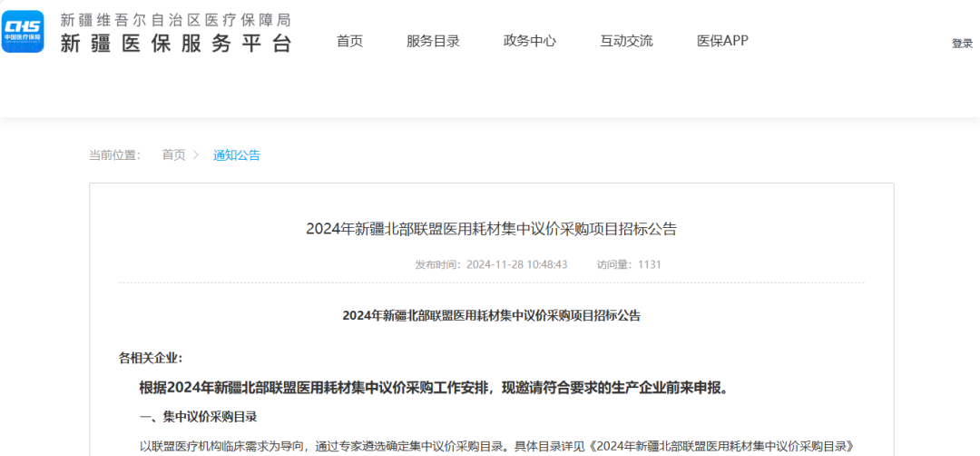980x456 pixels.
Task: Click the 新疆维吾尔自治区医疗保障局 header text
Action: (x=176, y=20)
